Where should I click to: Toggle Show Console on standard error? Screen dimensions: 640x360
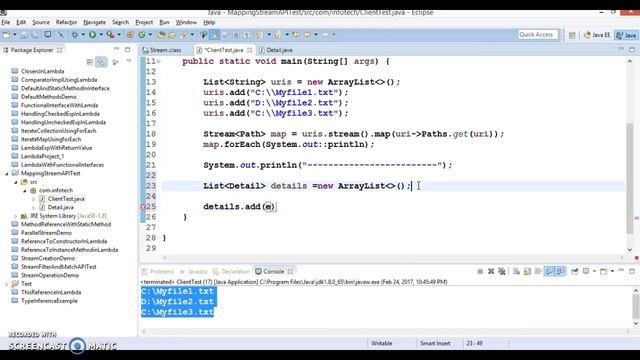coord(560,271)
